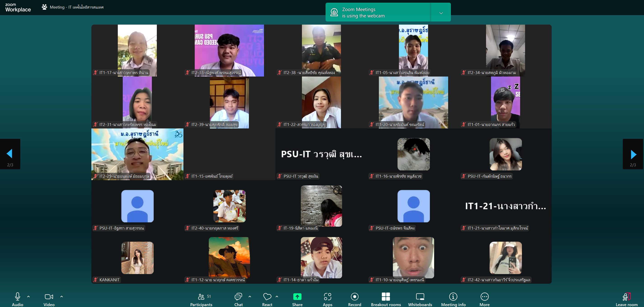Image resolution: width=644 pixels, height=307 pixels.
Task: Click the green Share screen button
Action: [297, 296]
